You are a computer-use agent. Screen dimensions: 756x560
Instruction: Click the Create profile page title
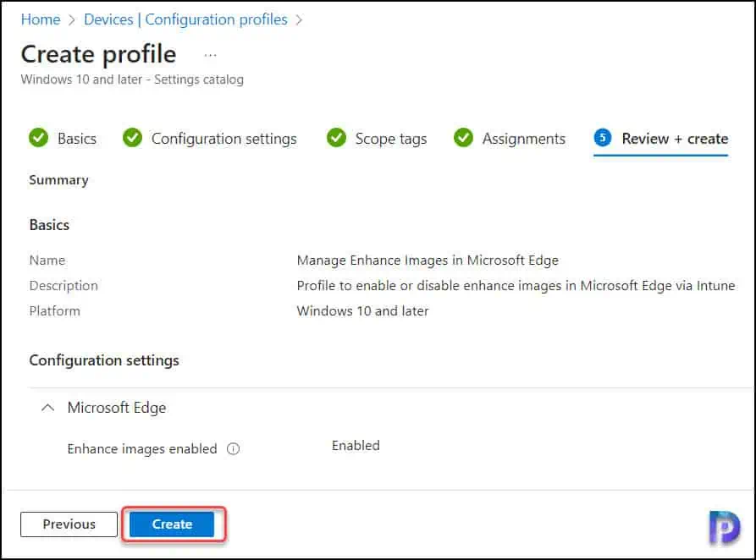(x=98, y=54)
